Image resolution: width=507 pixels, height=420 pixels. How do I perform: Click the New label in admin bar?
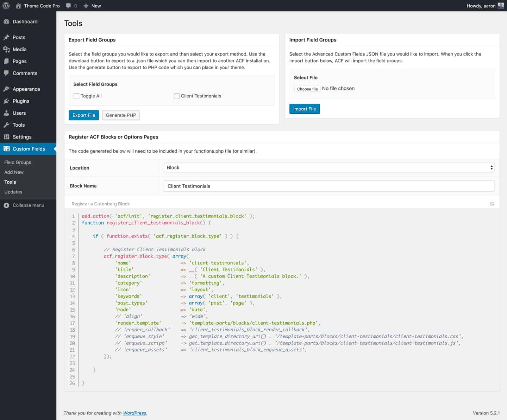tap(96, 6)
